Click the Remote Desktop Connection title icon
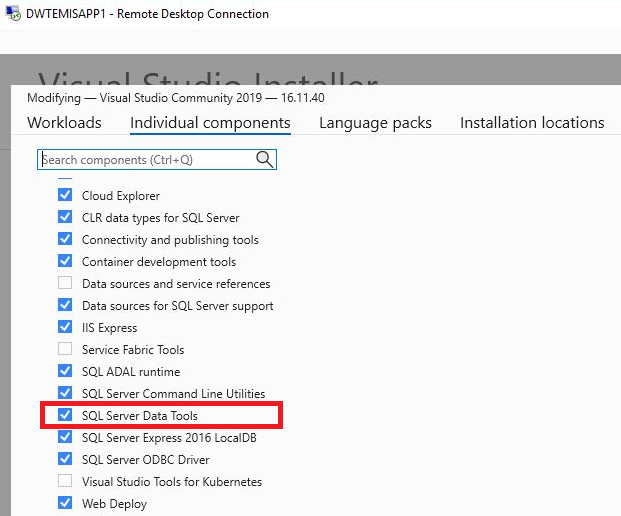 click(13, 13)
